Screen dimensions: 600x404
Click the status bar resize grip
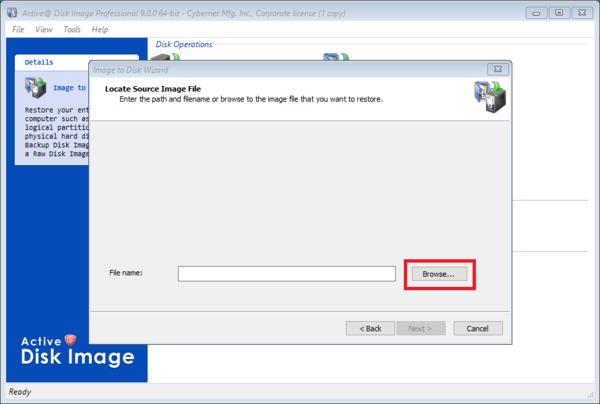point(590,394)
